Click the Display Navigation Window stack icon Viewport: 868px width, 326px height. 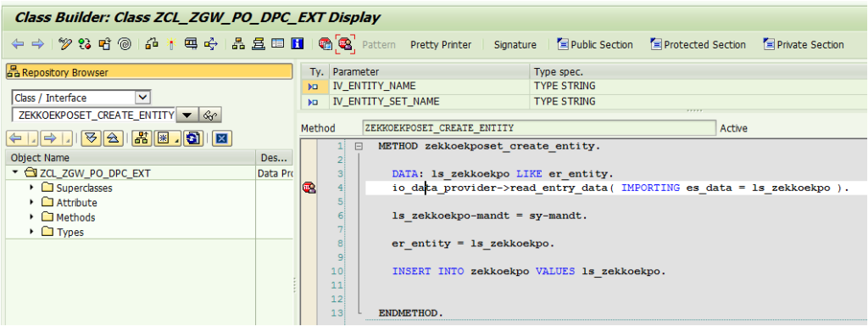coord(258,45)
